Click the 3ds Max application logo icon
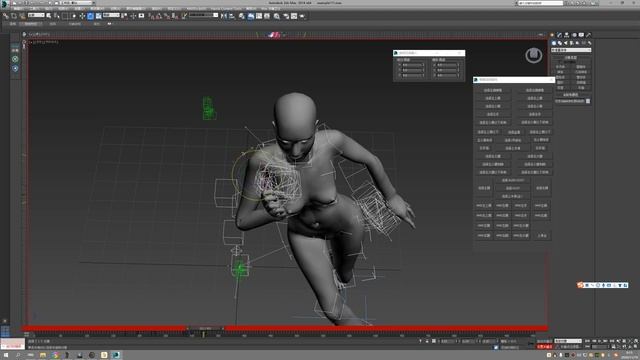The image size is (640, 360). coord(4,3)
